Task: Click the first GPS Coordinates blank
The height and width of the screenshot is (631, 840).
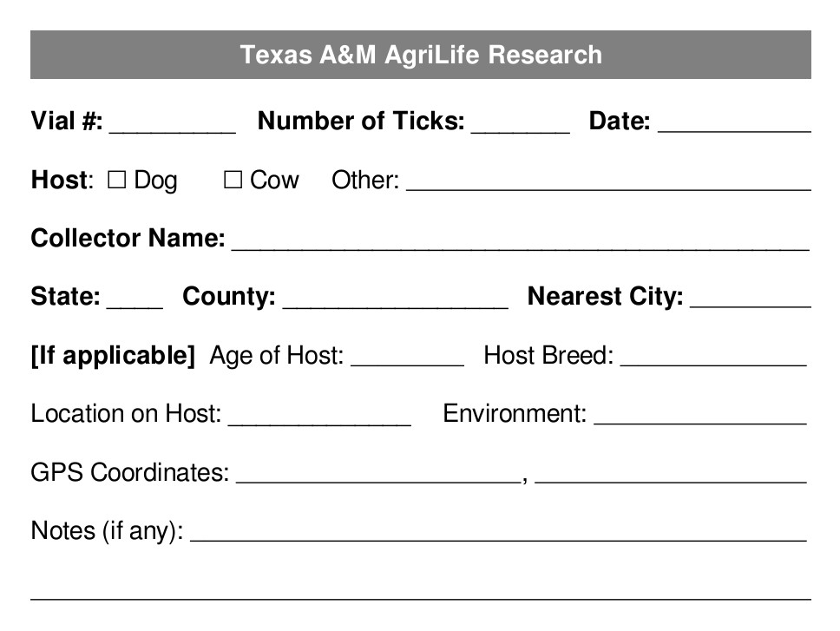Action: tap(378, 474)
